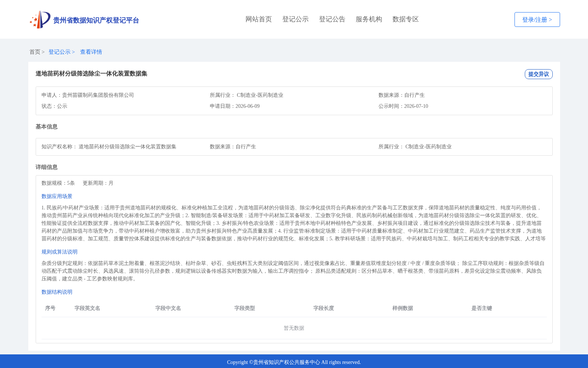Click the 暂无数据 empty table message
The width and height of the screenshot is (588, 368).
pos(294,328)
